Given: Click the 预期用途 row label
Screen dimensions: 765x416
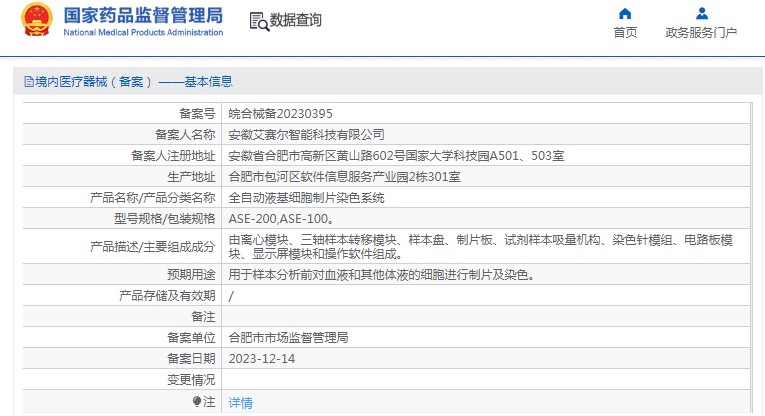Looking at the screenshot, I should click(x=191, y=275).
